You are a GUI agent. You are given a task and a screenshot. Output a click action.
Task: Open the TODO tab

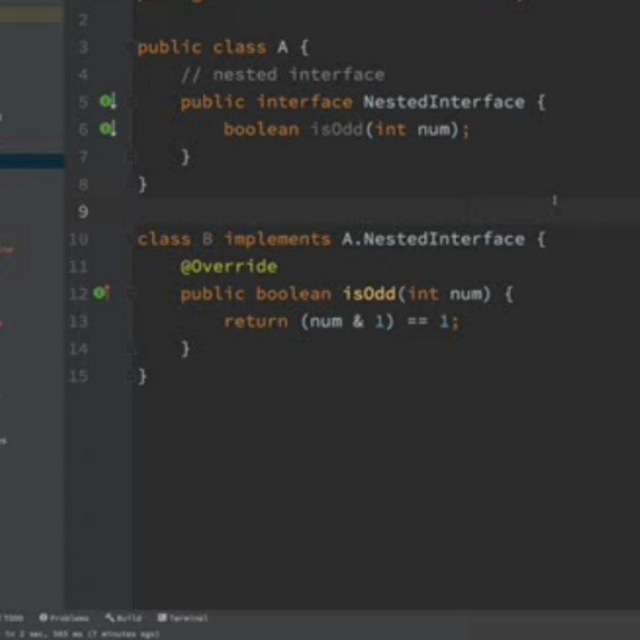(11, 618)
